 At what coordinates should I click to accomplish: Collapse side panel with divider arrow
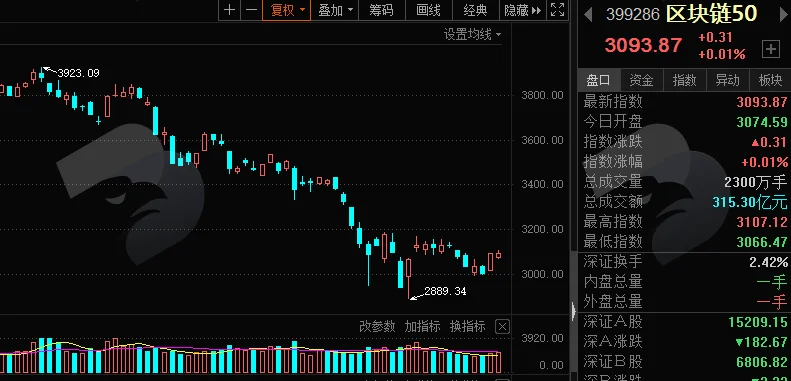[574, 311]
